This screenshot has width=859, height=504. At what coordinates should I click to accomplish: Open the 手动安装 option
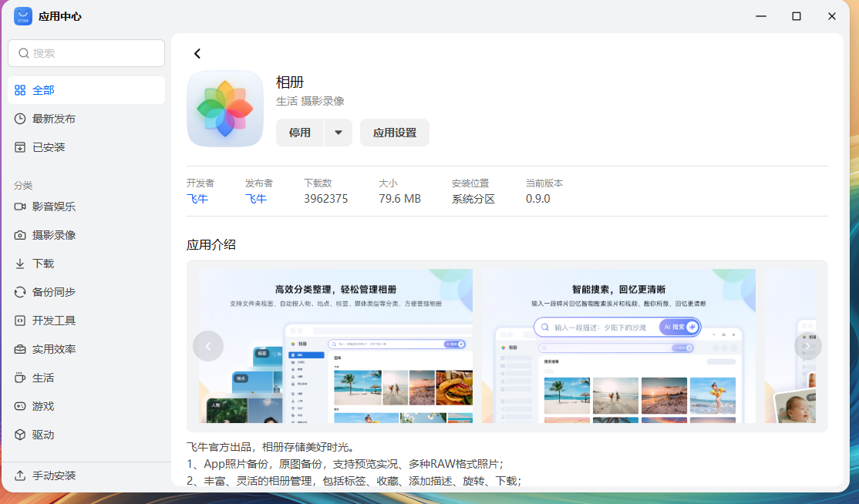[x=60, y=475]
